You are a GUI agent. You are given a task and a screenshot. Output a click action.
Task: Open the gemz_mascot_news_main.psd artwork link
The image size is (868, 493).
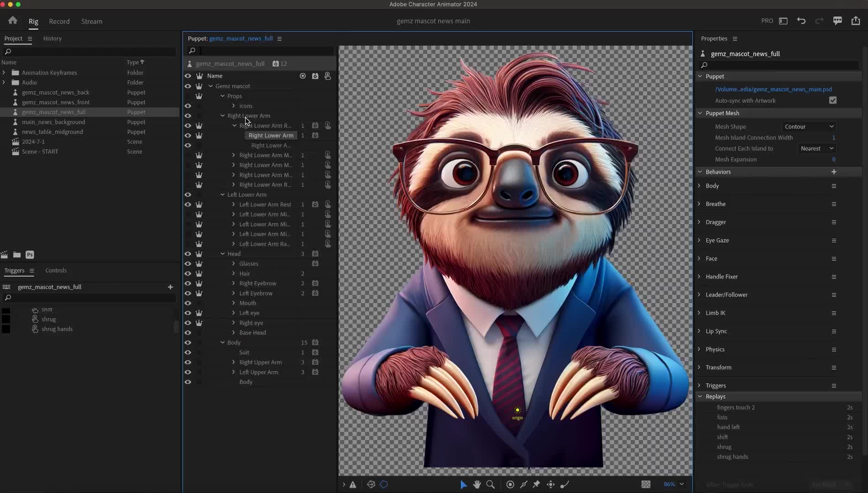tap(774, 89)
